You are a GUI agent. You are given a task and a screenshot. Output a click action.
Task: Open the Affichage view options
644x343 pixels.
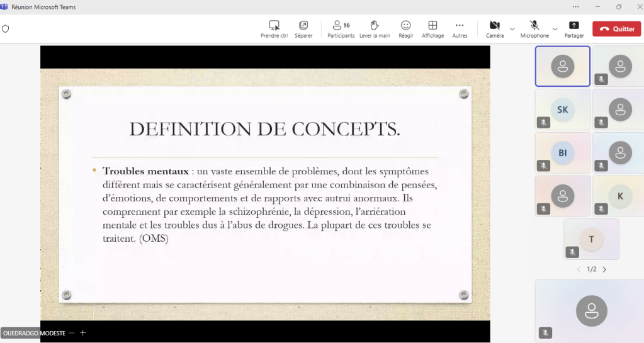click(432, 26)
